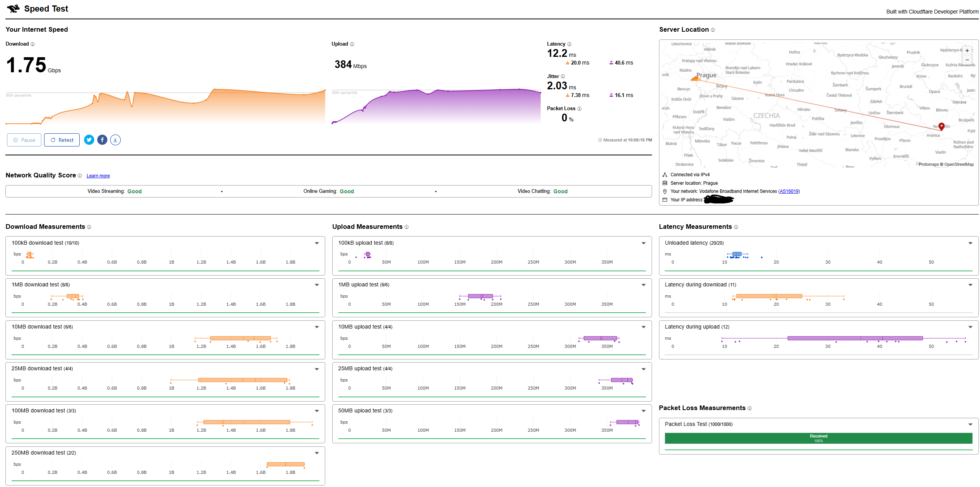Share results on Facebook icon
The height and width of the screenshot is (487, 980).
click(102, 140)
